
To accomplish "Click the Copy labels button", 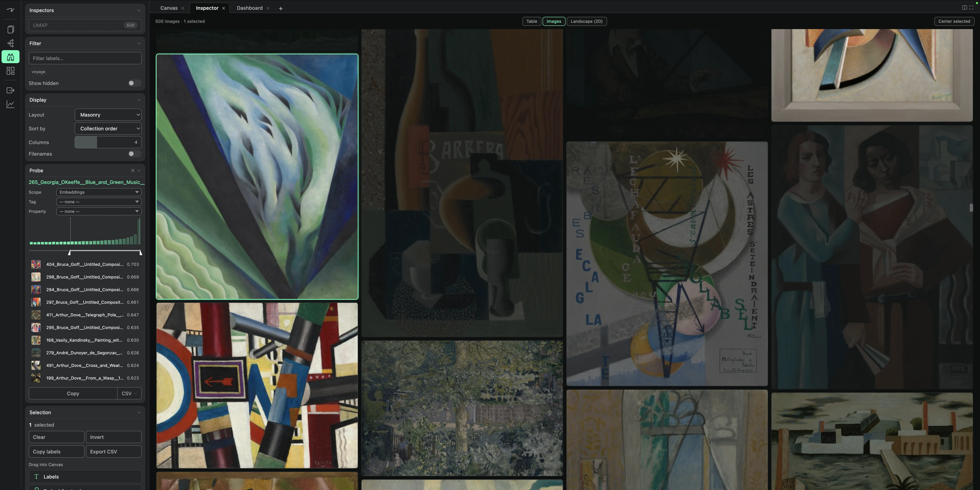I will pos(56,452).
